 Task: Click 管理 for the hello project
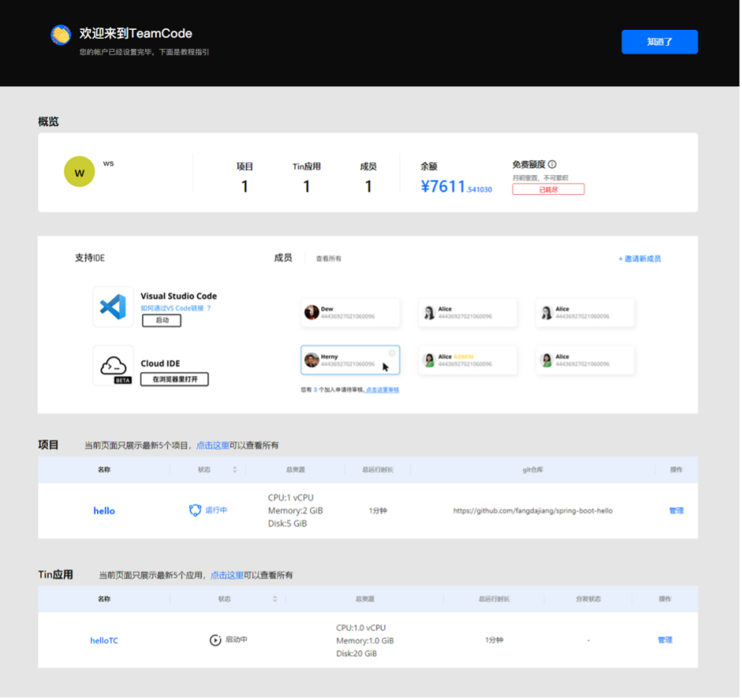click(x=678, y=512)
